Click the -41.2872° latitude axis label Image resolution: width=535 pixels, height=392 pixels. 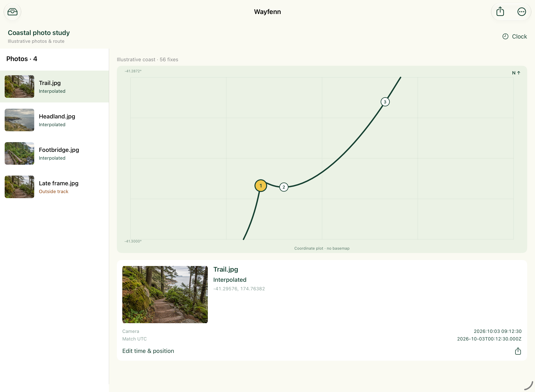[x=133, y=71]
